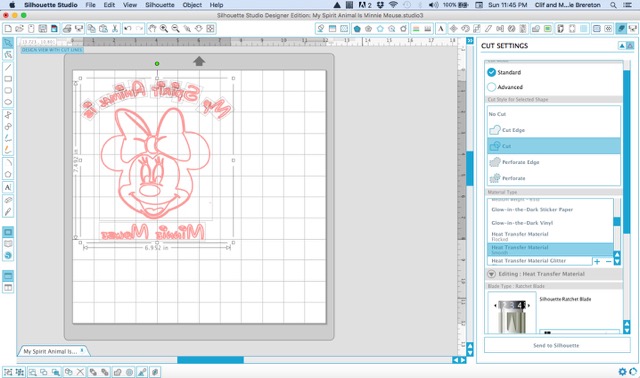The image size is (640, 378).
Task: Click the Cut scissors icon
Action: click(x=115, y=29)
